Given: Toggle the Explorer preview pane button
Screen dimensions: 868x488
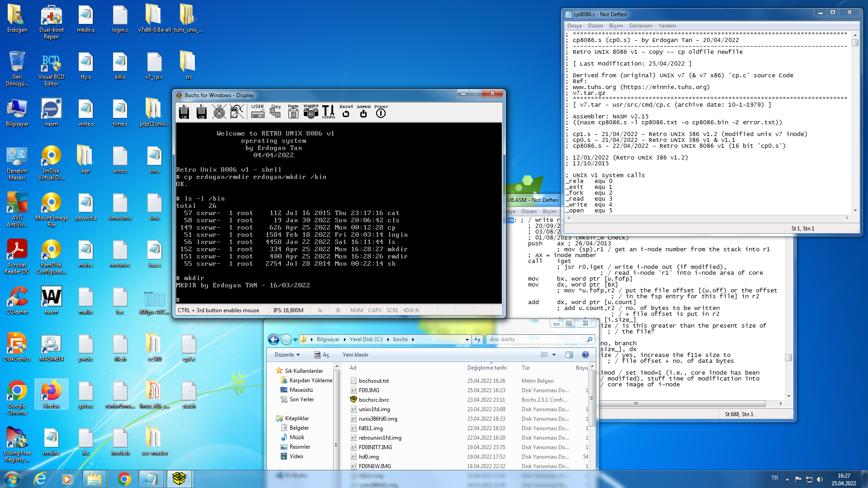Looking at the screenshot, I should pos(569,355).
